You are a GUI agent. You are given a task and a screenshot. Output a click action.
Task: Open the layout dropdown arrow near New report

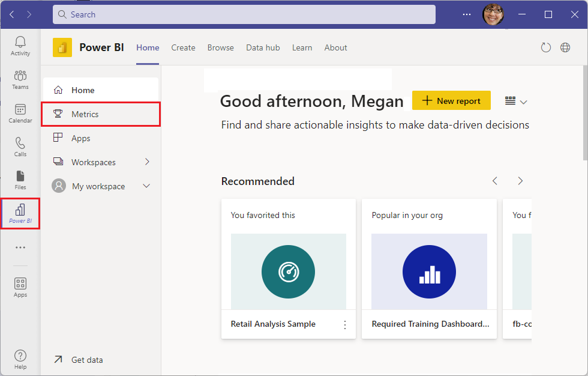click(x=523, y=102)
